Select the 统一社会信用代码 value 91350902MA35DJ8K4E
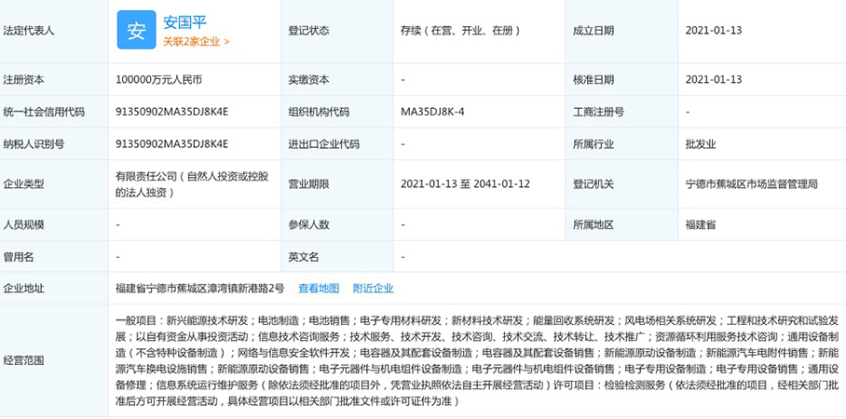 click(172, 112)
